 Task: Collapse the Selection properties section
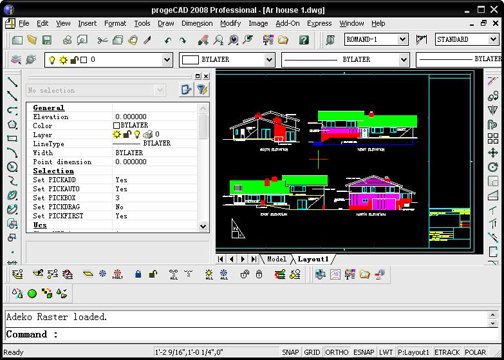tap(53, 171)
